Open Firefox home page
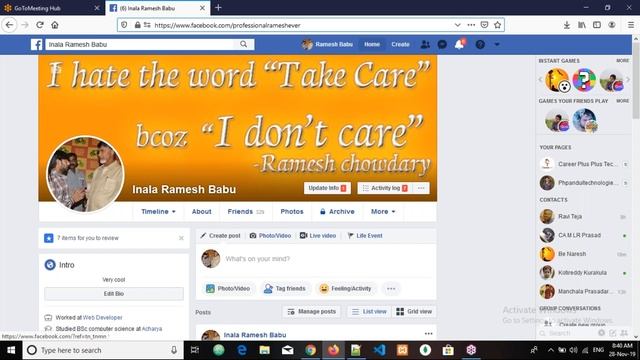This screenshot has height=360, width=640. tap(55, 25)
